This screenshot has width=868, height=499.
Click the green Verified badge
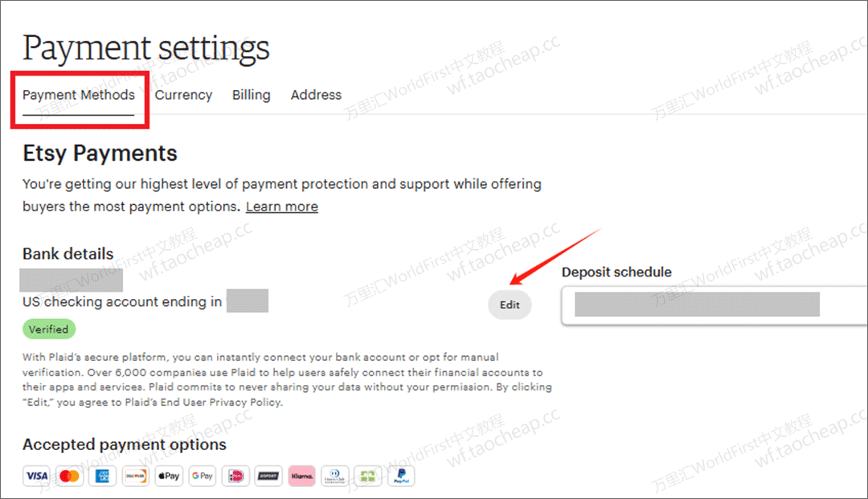tap(49, 329)
